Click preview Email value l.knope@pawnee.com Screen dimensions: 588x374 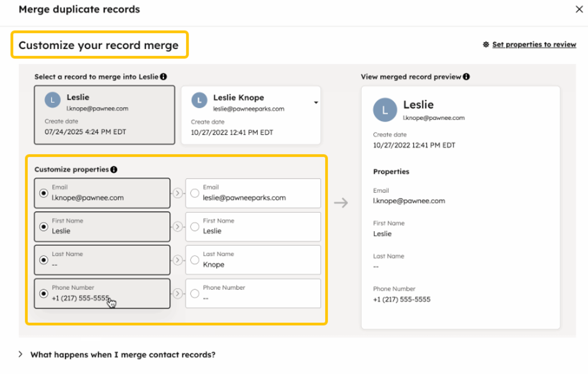click(x=409, y=201)
